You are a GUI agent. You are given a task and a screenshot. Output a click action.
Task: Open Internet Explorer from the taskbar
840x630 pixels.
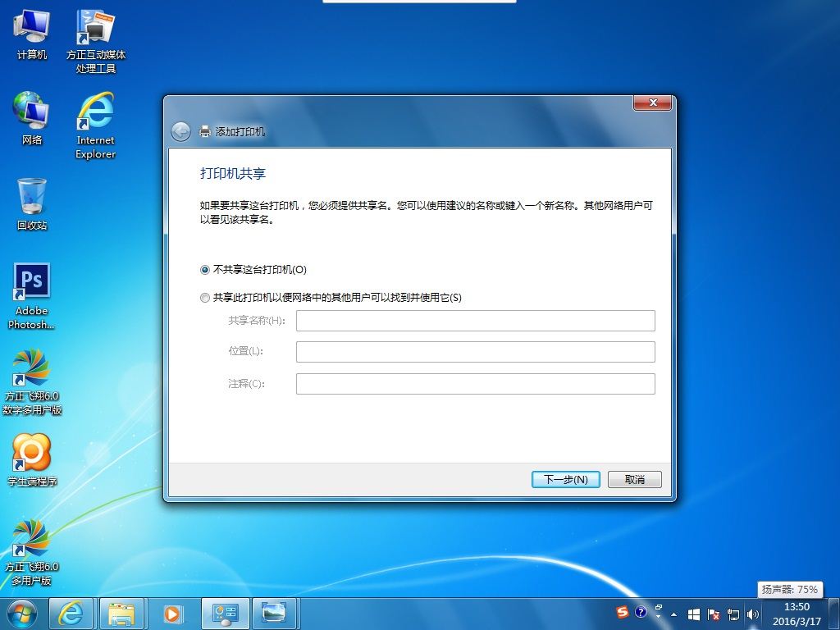[71, 614]
